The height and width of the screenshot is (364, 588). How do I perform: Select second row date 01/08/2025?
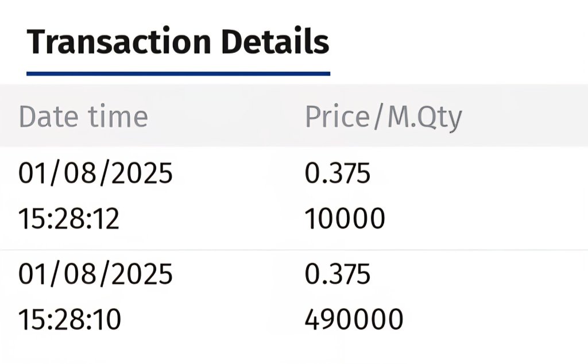(x=95, y=274)
